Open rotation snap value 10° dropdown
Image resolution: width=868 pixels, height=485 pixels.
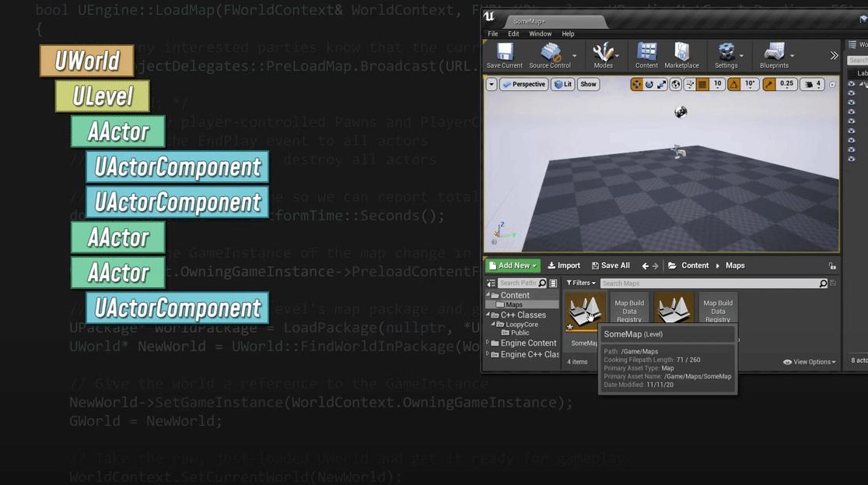tap(750, 84)
